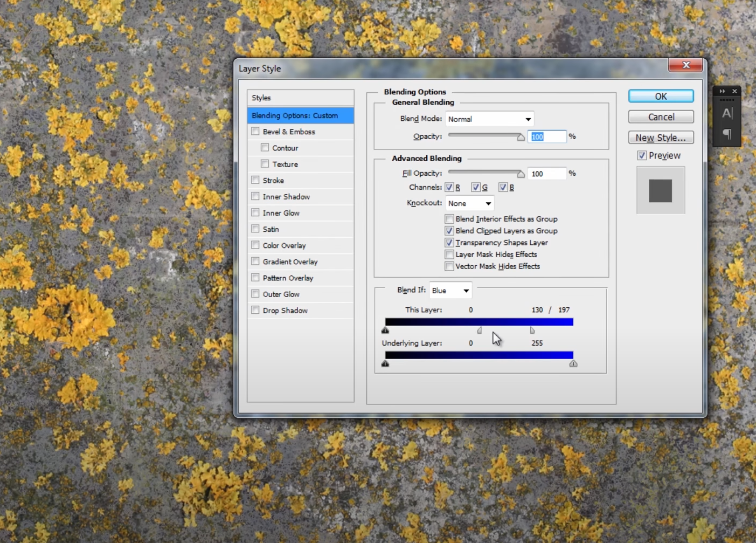Click OK to apply the layer style
Screen dimensions: 756x543
pyautogui.click(x=661, y=96)
